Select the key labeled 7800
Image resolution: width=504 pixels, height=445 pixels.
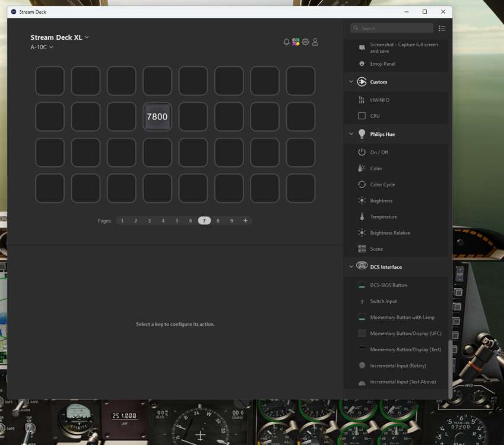[157, 117]
